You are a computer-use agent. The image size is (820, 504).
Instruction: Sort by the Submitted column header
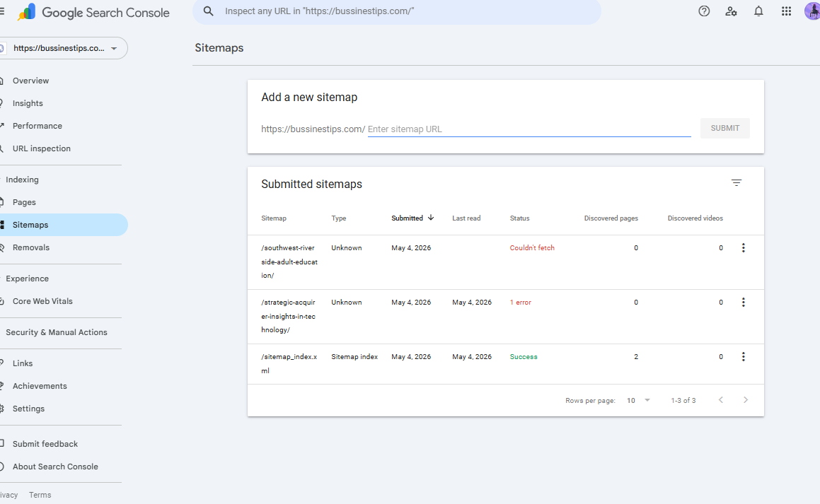pyautogui.click(x=407, y=218)
